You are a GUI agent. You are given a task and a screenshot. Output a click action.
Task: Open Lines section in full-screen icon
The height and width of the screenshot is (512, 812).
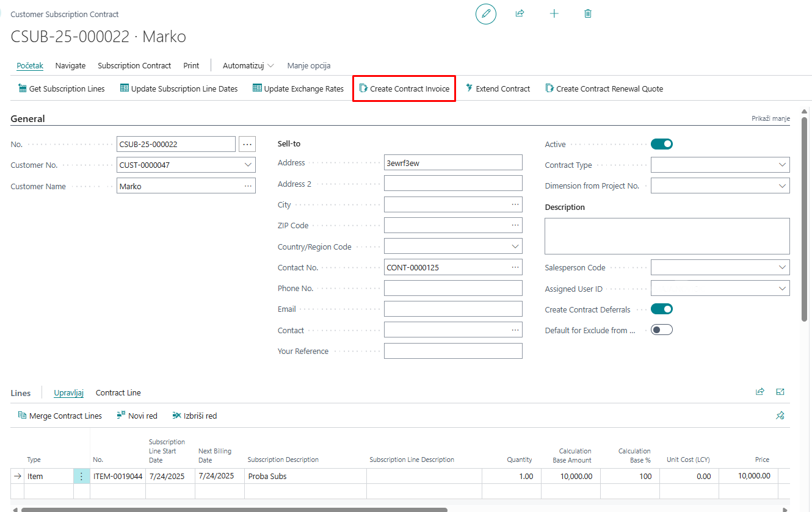click(780, 392)
